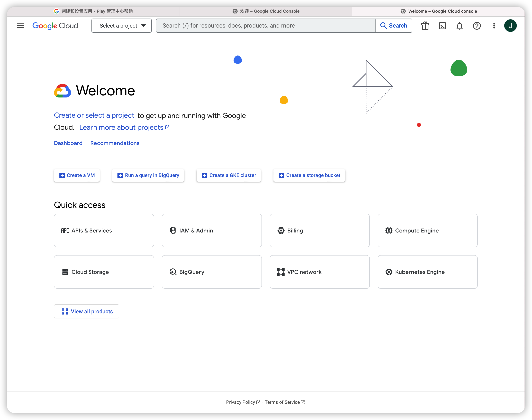Open the IAM & Admin card
Screen dimensions: 532x420
pyautogui.click(x=212, y=230)
